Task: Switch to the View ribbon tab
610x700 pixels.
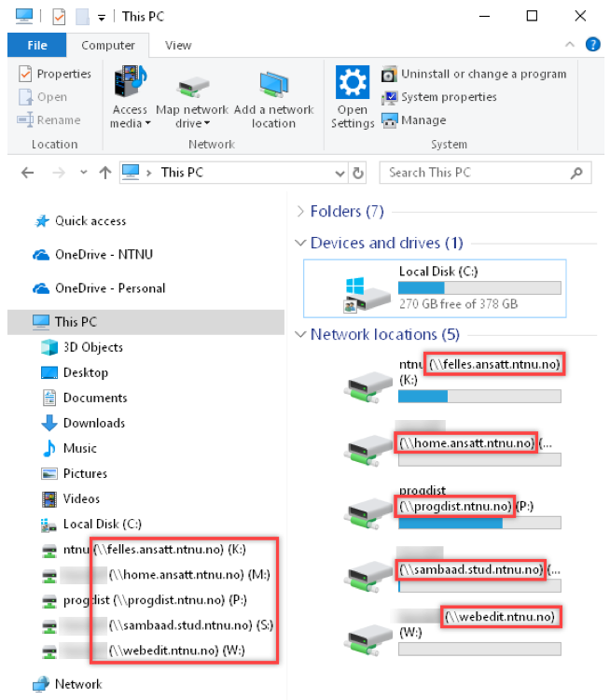Action: point(178,45)
